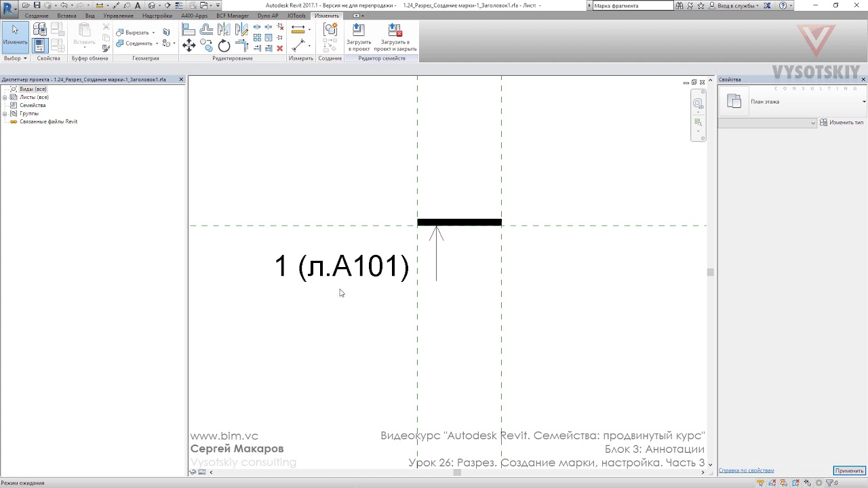Screen dimensions: 868x488
Task: Open the План этажа type selector dropdown
Action: (x=864, y=102)
